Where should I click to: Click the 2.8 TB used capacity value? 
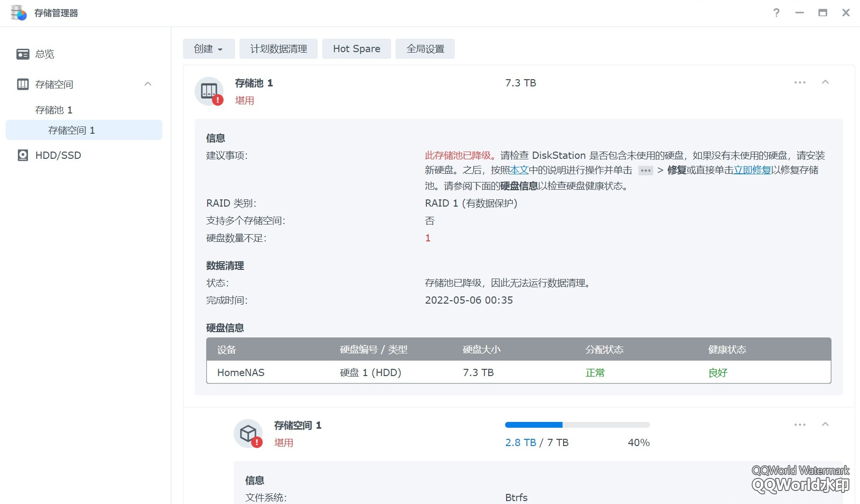tap(521, 443)
